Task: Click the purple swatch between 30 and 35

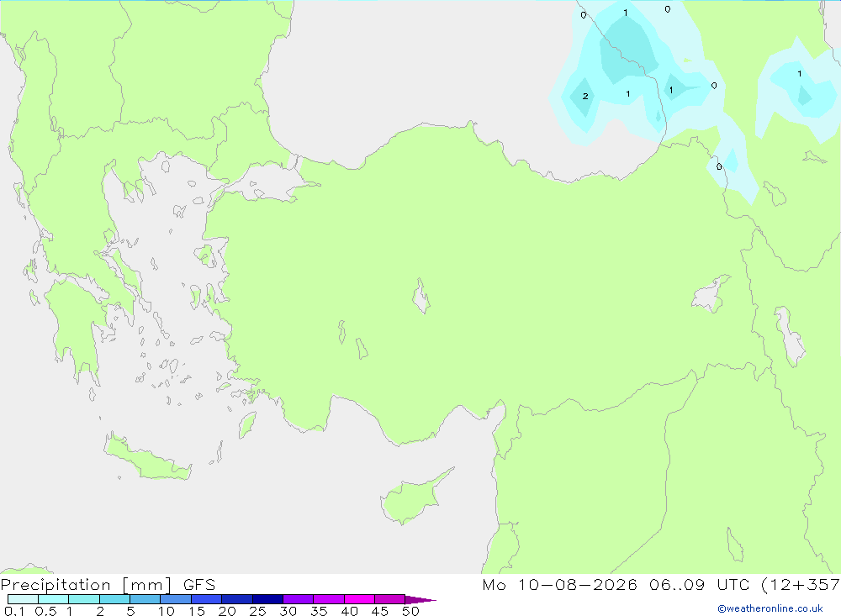Action: pos(298,599)
